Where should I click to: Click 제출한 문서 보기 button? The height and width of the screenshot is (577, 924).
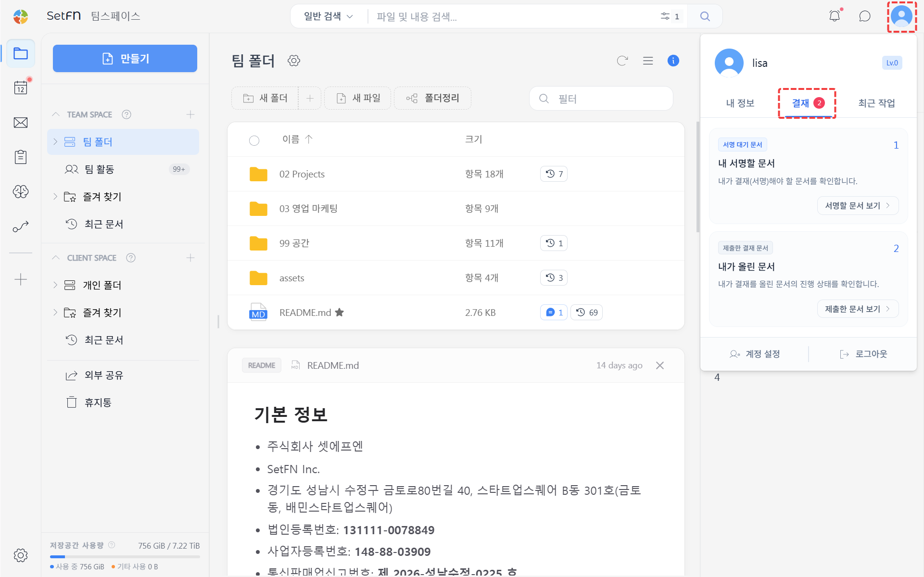[x=858, y=309]
